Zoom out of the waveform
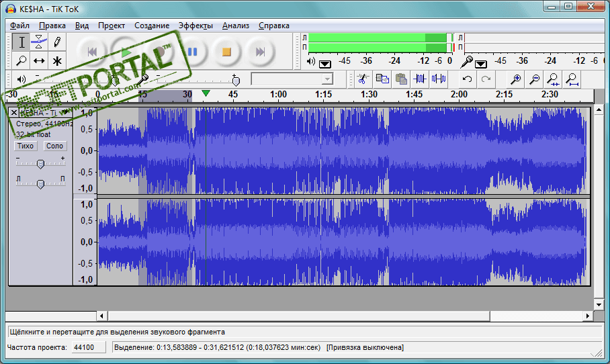The width and height of the screenshot is (610, 364). (535, 79)
